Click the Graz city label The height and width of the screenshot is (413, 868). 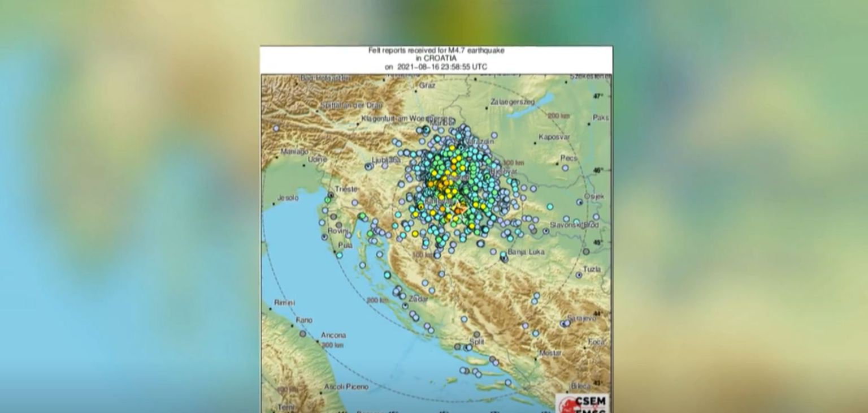point(427,86)
